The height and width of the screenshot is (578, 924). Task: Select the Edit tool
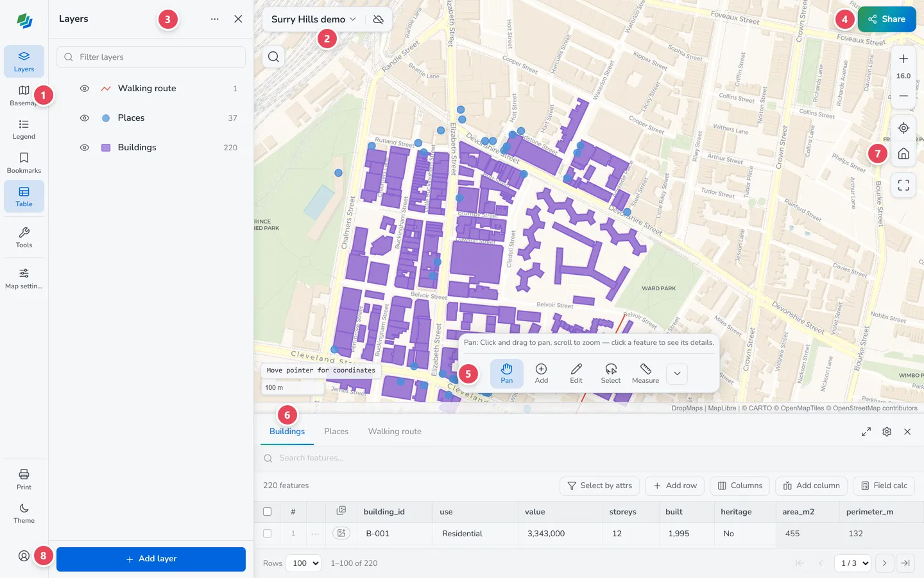(576, 373)
